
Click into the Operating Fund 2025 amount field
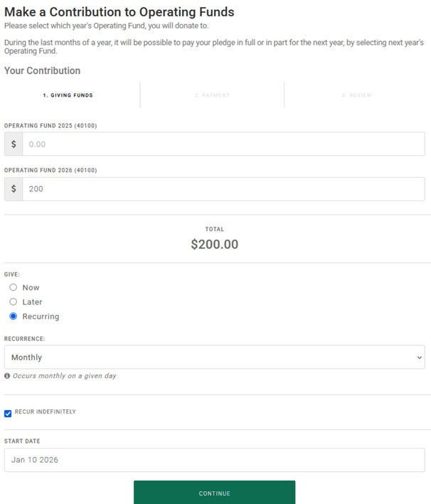click(223, 144)
